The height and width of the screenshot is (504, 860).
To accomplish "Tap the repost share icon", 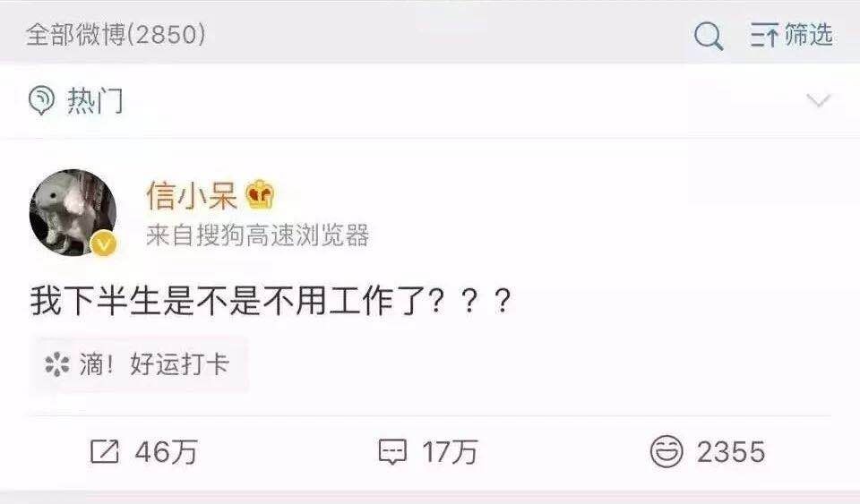I will 104,452.
